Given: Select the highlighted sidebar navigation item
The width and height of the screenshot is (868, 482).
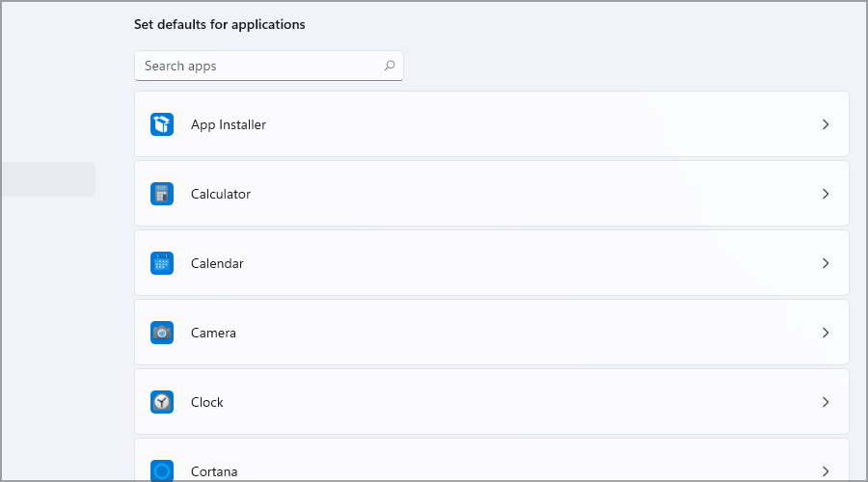Looking at the screenshot, I should pyautogui.click(x=48, y=179).
